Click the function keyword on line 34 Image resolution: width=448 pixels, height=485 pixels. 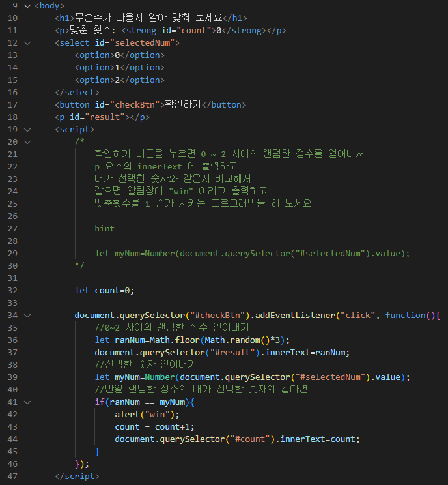click(x=406, y=316)
